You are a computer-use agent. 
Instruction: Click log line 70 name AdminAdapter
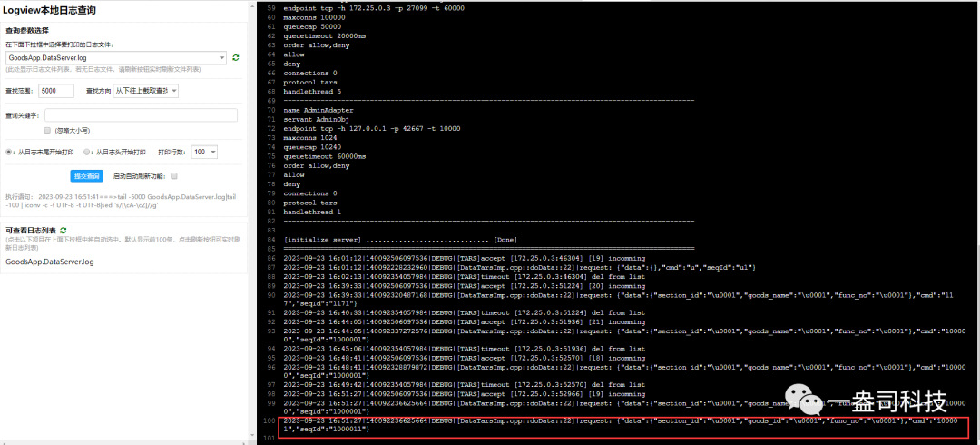[x=318, y=110]
